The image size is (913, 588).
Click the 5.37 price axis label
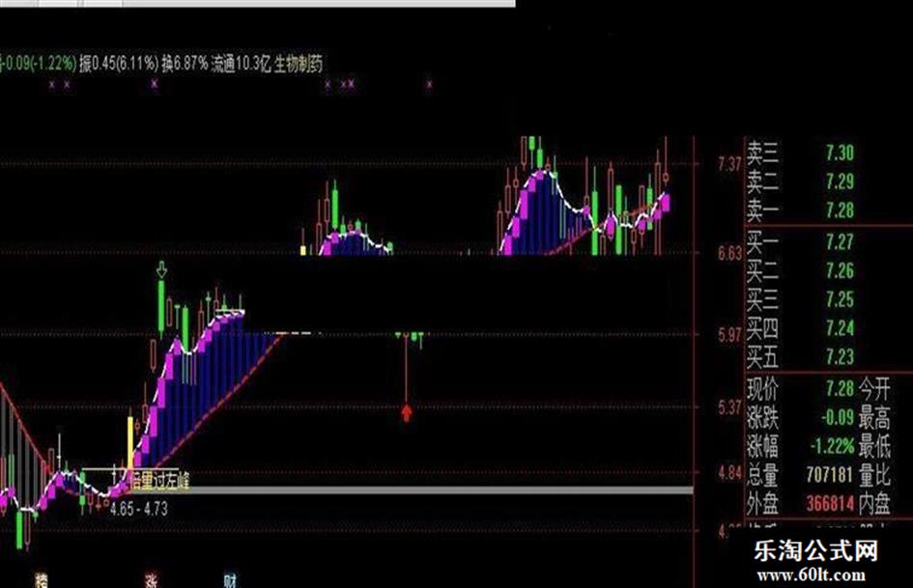pos(730,407)
